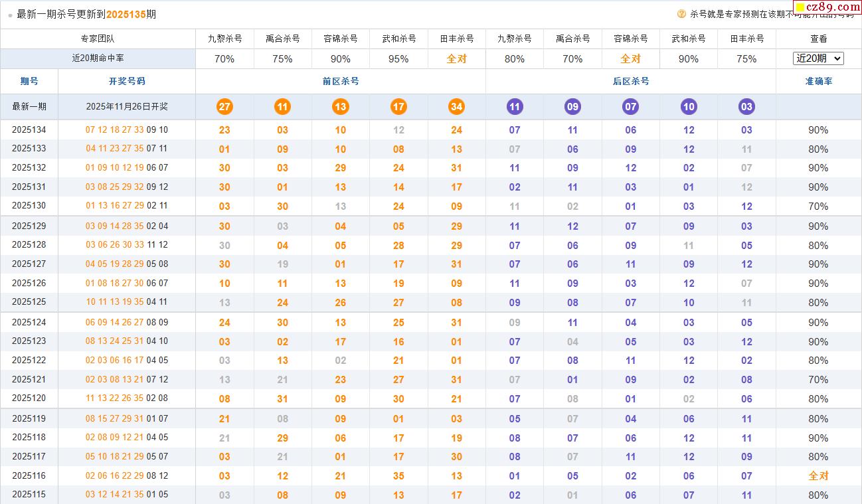
Task: Click the purple ball number 03
Action: click(746, 107)
